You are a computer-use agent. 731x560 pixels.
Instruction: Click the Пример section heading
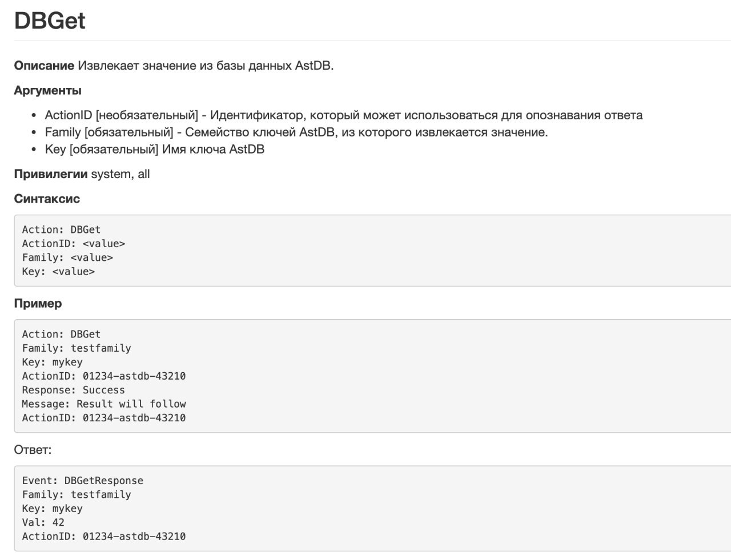(x=38, y=304)
